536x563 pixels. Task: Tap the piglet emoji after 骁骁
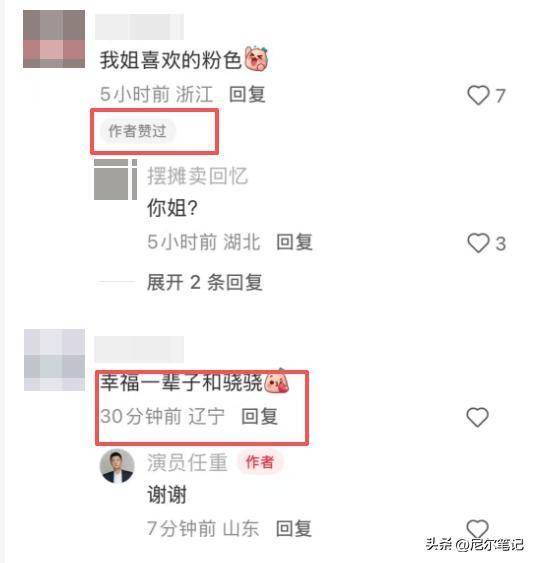[x=276, y=382]
